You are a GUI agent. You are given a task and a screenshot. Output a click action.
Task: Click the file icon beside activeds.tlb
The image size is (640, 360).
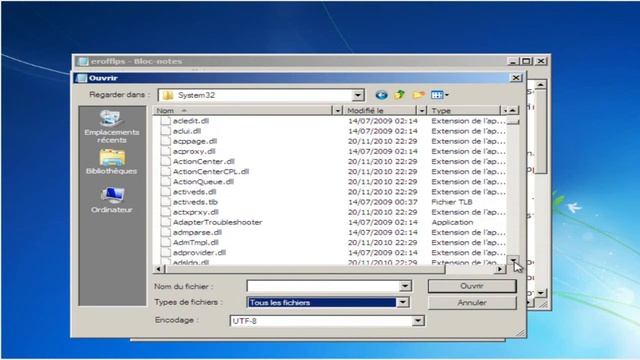click(x=165, y=202)
